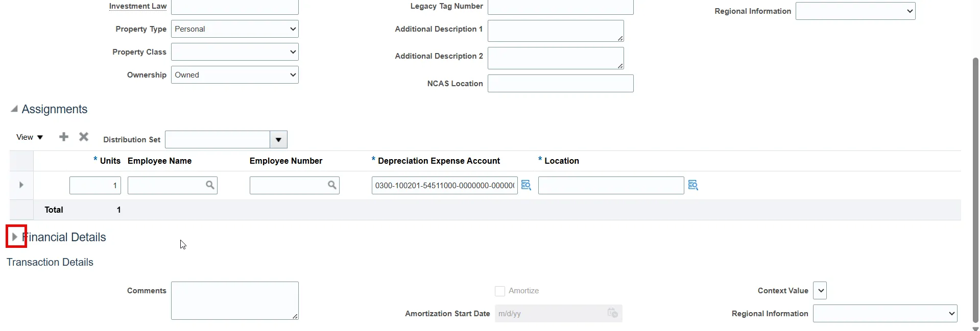Open the Property Type dropdown
The height and width of the screenshot is (331, 980).
[235, 29]
